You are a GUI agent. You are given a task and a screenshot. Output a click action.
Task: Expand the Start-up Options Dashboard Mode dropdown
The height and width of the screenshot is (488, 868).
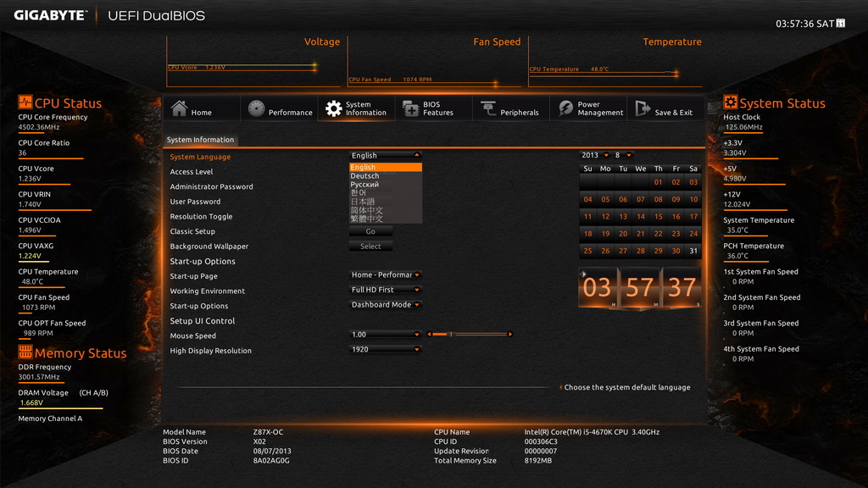coord(386,304)
